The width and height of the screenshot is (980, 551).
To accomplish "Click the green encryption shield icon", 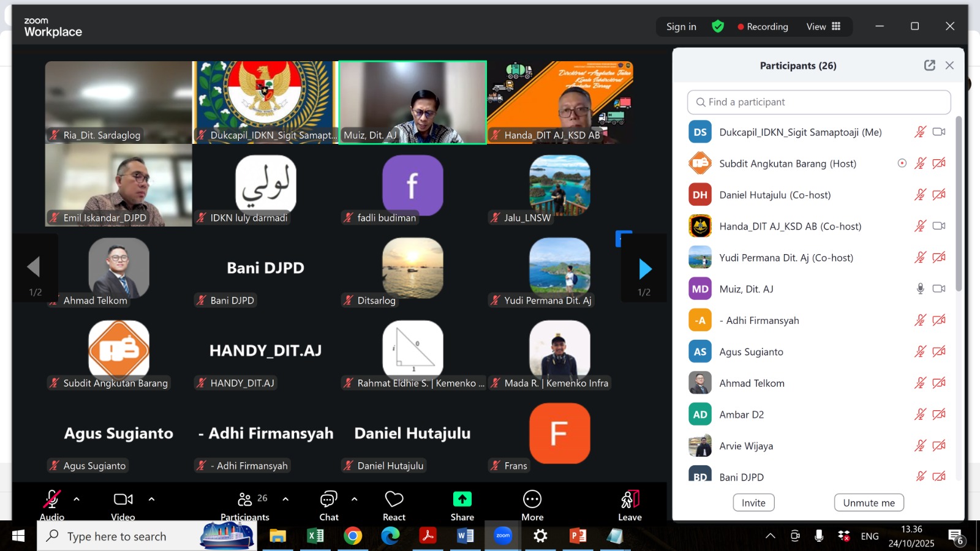I will coord(718,26).
